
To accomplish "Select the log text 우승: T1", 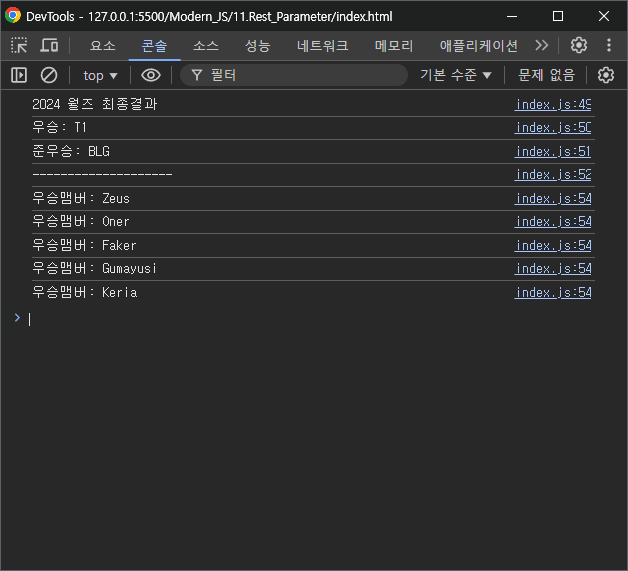I will (x=59, y=128).
